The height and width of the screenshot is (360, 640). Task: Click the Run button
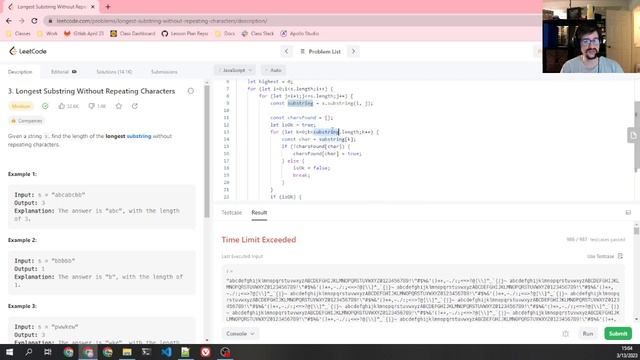588,334
